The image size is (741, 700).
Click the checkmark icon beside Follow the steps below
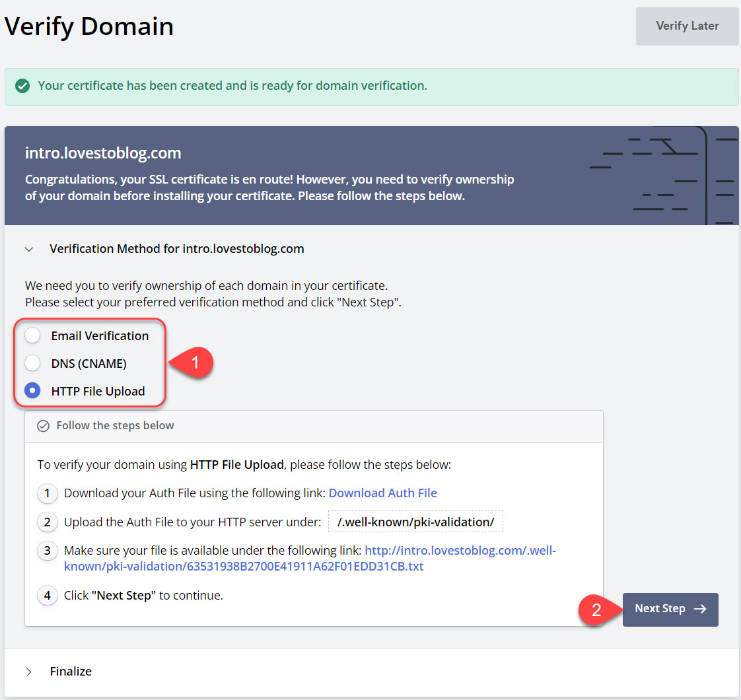(x=43, y=426)
